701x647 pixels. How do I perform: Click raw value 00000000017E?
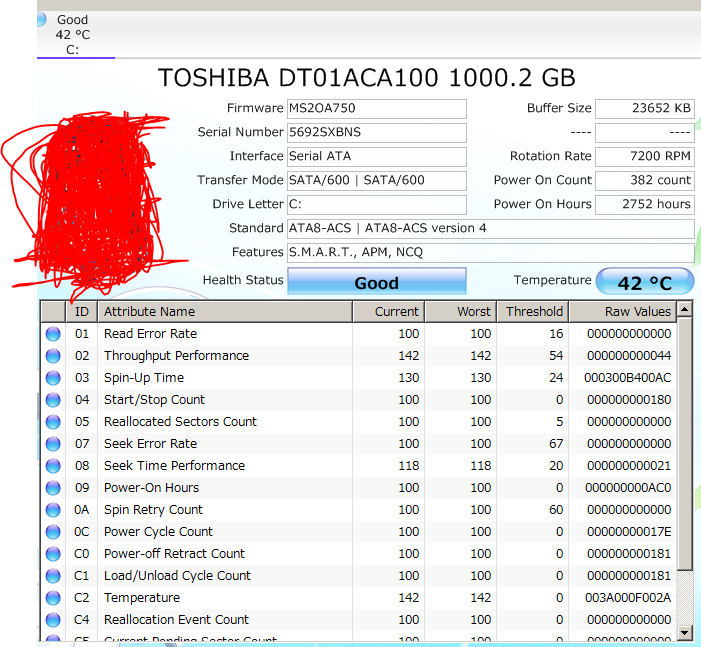[629, 531]
